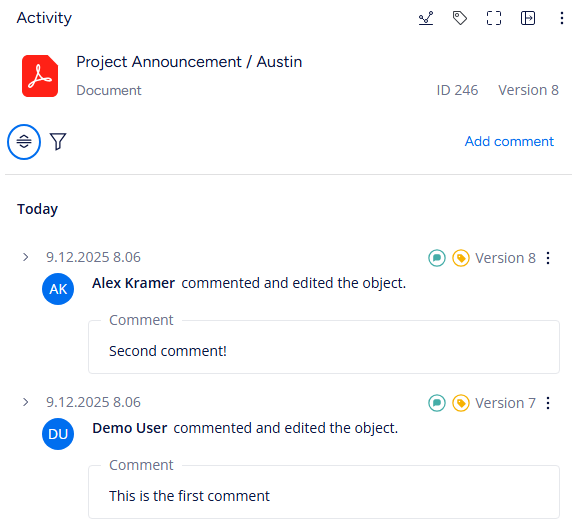Click the Project Announcement / Austin title
Viewport: 577px width, 527px height.
click(189, 62)
